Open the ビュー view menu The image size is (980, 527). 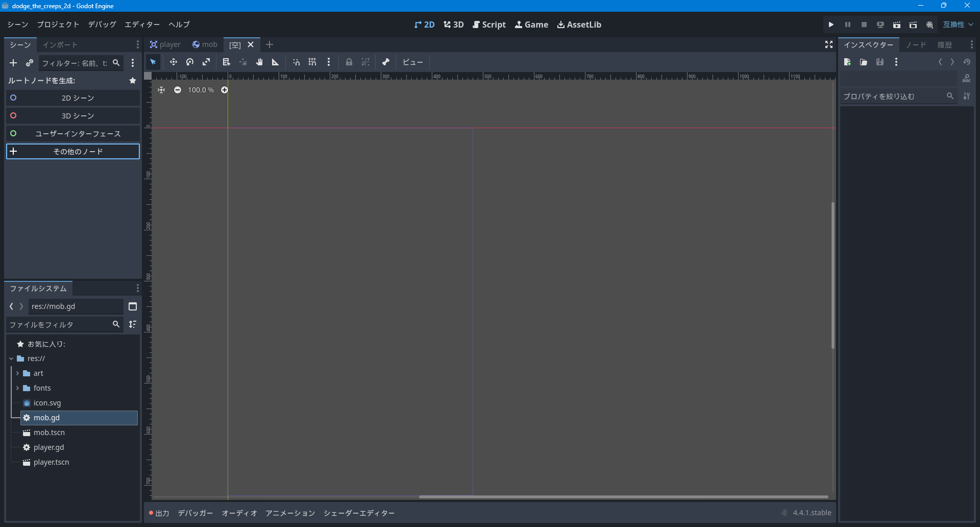[x=413, y=62]
